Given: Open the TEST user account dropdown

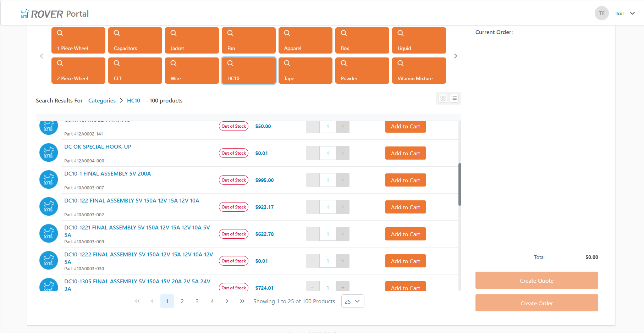Looking at the screenshot, I should point(624,13).
